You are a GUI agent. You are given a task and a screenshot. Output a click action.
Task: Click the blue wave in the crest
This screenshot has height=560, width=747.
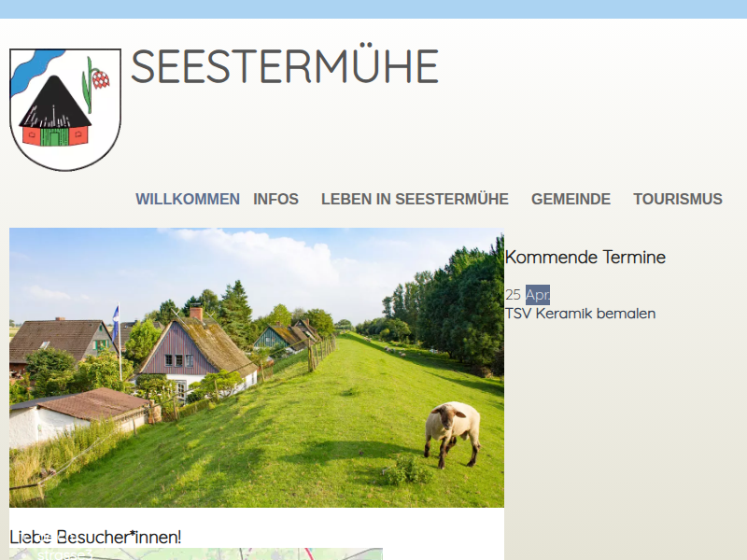(35, 71)
